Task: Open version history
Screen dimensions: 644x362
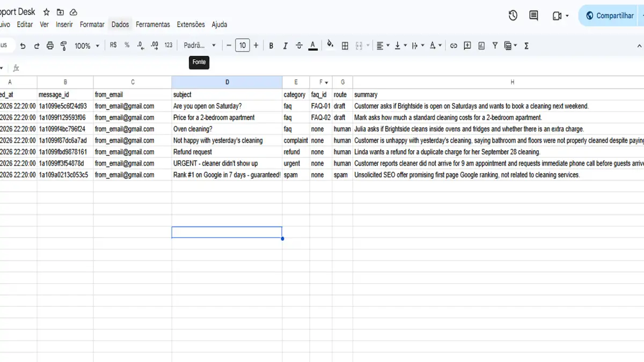Action: point(513,16)
